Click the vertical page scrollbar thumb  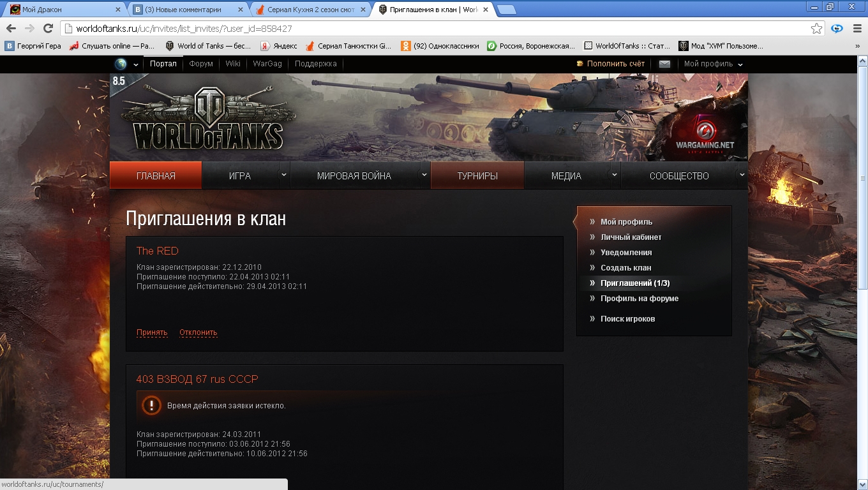[862, 177]
